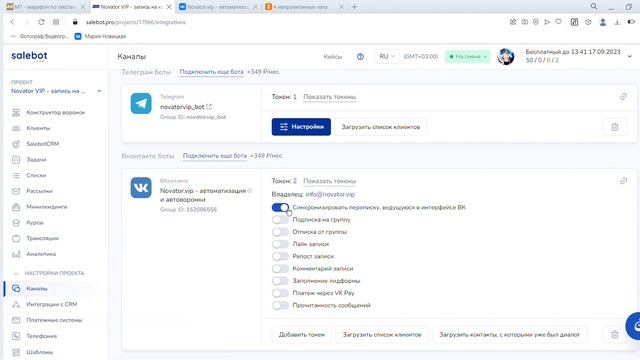The image size is (640, 360).
Task: Copy link icon in Telegram card
Action: click(623, 97)
